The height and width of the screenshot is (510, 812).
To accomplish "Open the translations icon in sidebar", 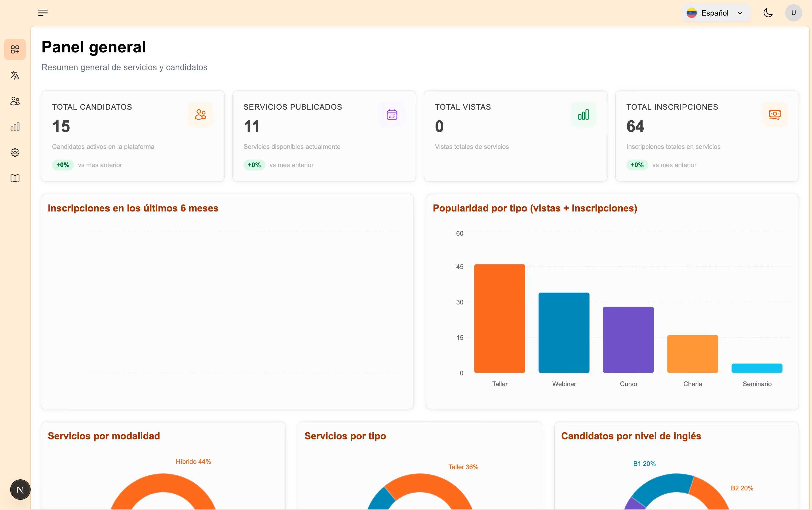I will (15, 75).
